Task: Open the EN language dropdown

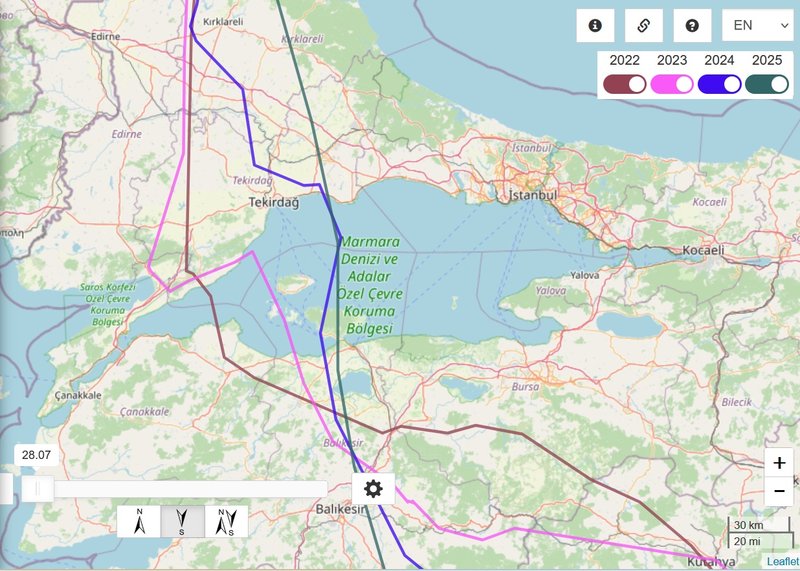Action: click(x=758, y=26)
